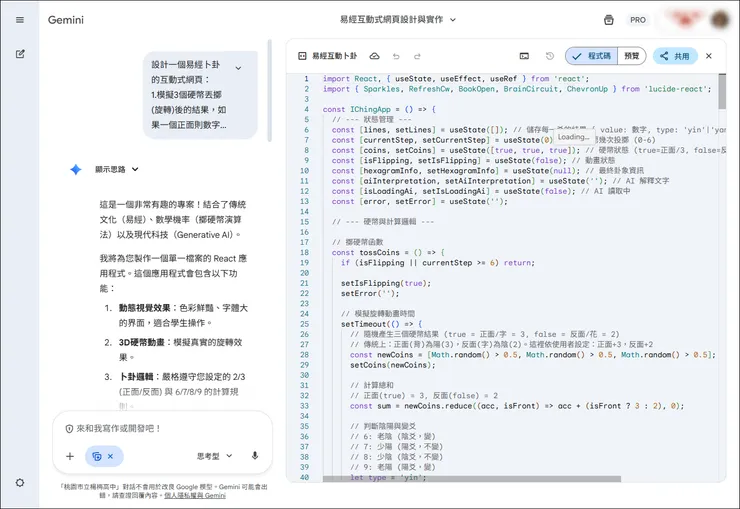Click code line number 18
740x509 pixels.
click(304, 252)
